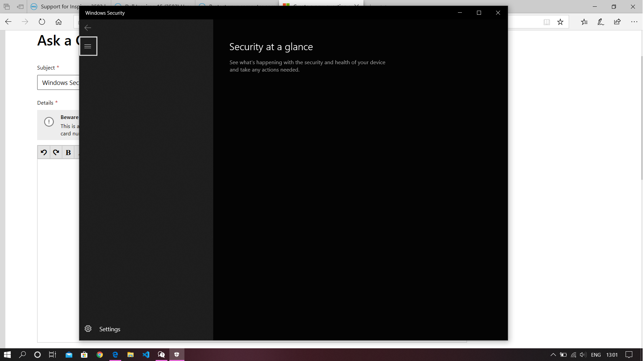
Task: Share this page from Edge toolbar
Action: [617, 22]
